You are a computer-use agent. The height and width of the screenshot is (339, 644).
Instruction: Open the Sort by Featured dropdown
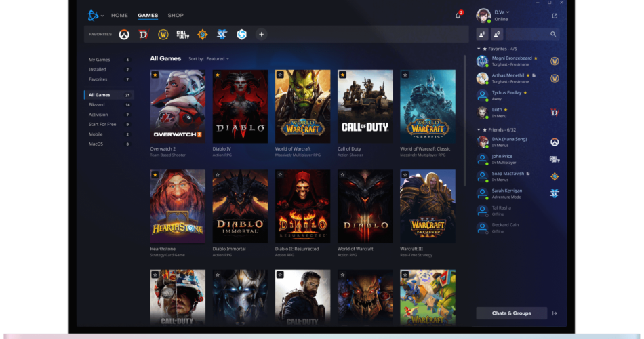[209, 59]
